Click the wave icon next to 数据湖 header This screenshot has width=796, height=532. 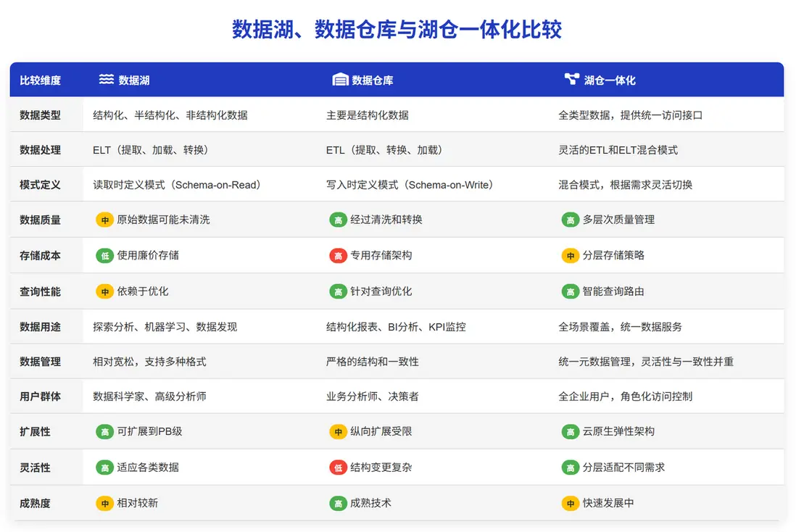click(x=106, y=80)
